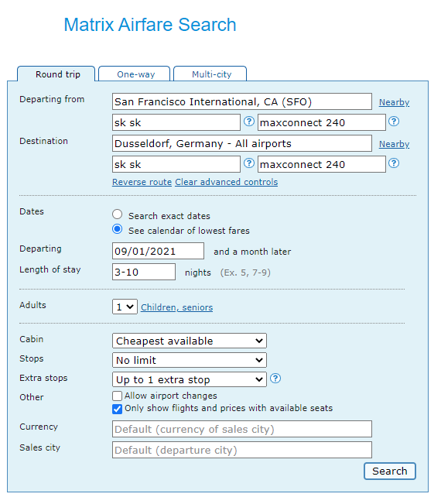Image resolution: width=441 pixels, height=504 pixels.
Task: Click Nearby link for departure airport
Action: (x=394, y=102)
